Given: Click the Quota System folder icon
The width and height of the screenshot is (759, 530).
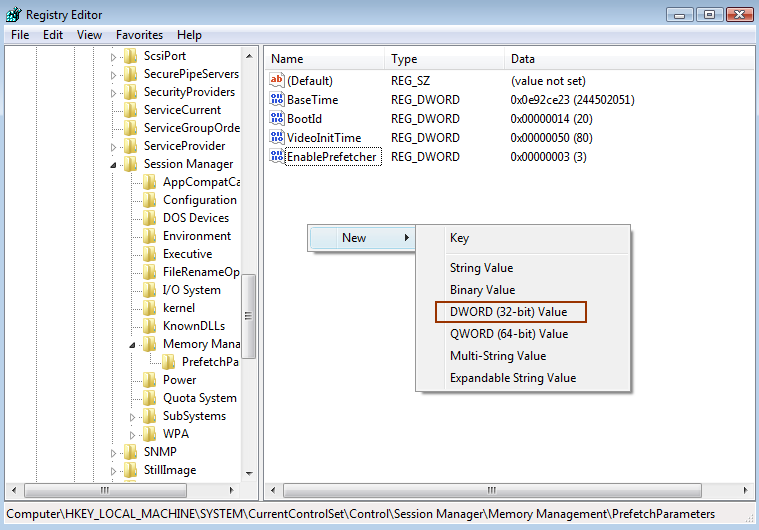Looking at the screenshot, I should click(150, 398).
